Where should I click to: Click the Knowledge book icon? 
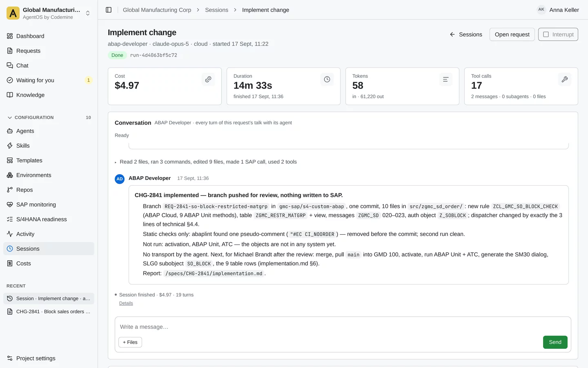pyautogui.click(x=10, y=95)
